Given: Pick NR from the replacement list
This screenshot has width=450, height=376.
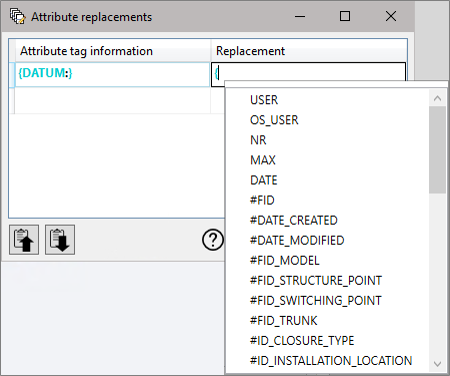Looking at the screenshot, I should 258,140.
